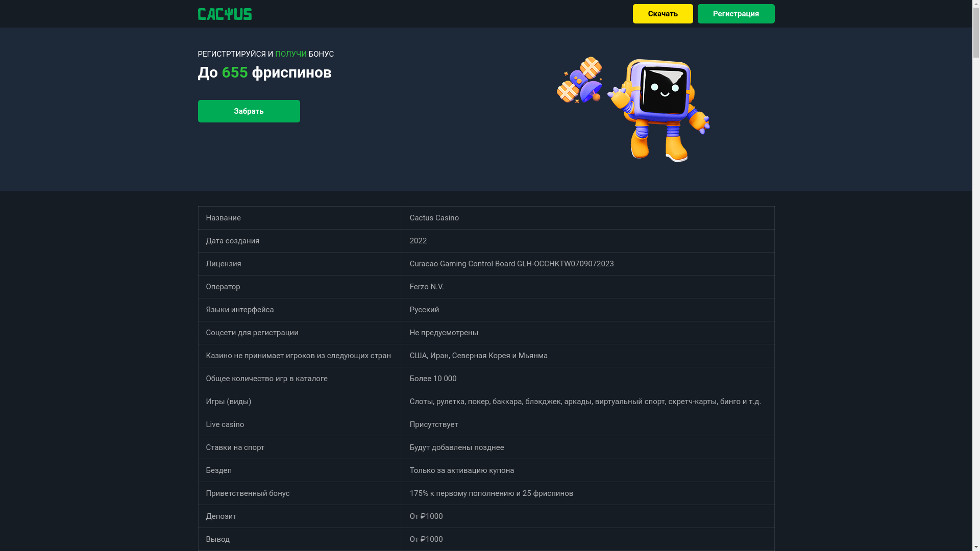
Task: Select the 'Дата создания' cell
Action: click(x=300, y=241)
